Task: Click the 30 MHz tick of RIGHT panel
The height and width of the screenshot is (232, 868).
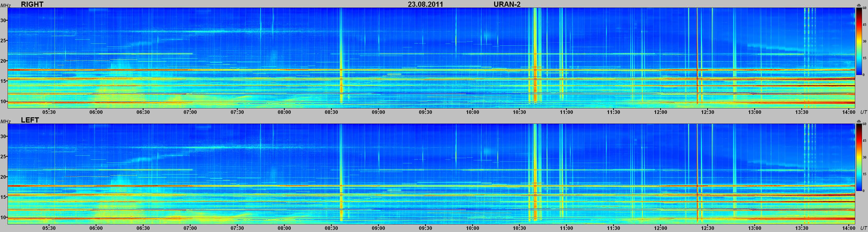Action: point(3,21)
